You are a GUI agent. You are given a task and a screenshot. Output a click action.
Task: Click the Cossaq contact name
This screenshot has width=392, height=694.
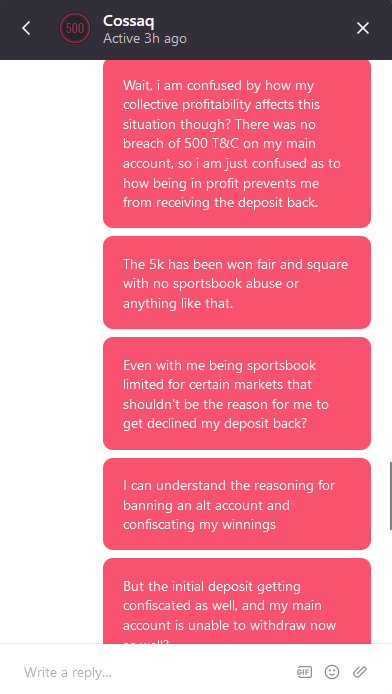coord(128,21)
